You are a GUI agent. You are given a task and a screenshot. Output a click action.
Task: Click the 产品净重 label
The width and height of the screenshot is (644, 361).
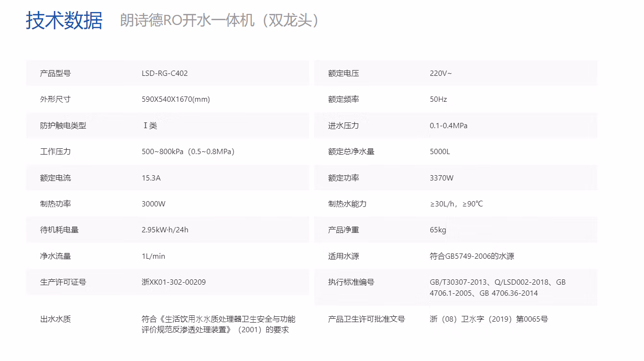[343, 230]
